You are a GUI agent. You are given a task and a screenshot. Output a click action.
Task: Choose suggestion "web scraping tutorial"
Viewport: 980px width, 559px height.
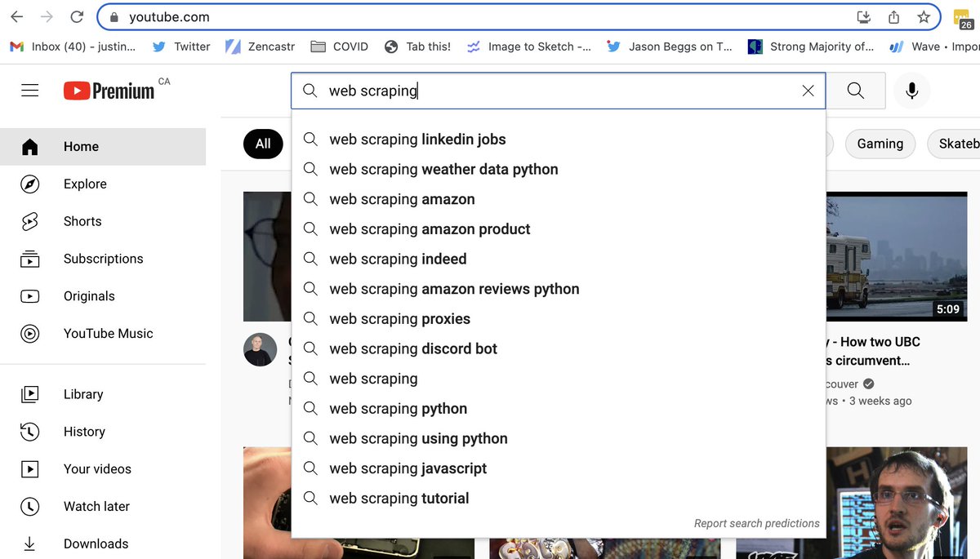coord(399,498)
